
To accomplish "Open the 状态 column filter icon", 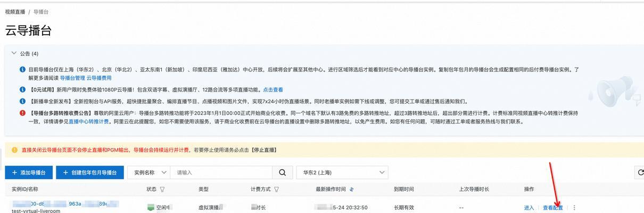I will (x=162, y=189).
